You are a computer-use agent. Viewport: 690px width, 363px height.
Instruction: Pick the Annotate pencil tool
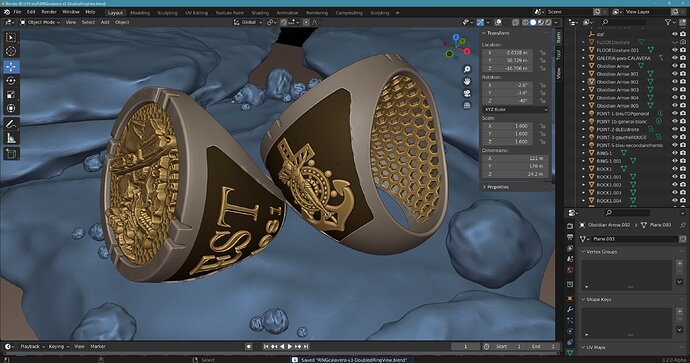point(11,124)
